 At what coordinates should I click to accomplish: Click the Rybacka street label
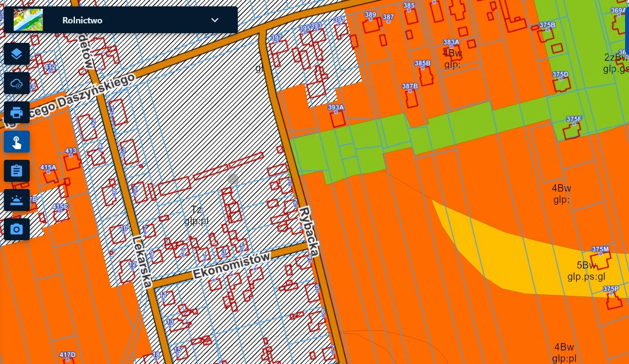click(309, 231)
